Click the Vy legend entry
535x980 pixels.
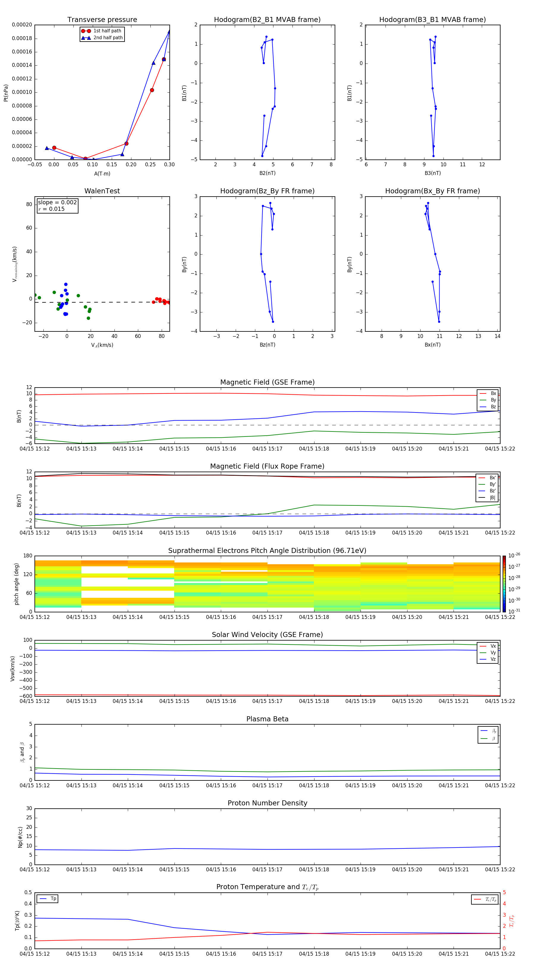[488, 652]
